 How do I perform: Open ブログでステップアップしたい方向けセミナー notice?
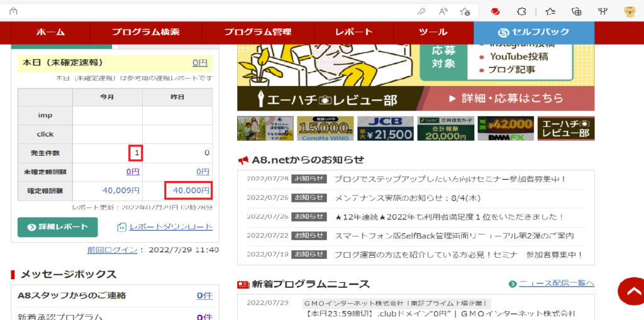pyautogui.click(x=450, y=180)
